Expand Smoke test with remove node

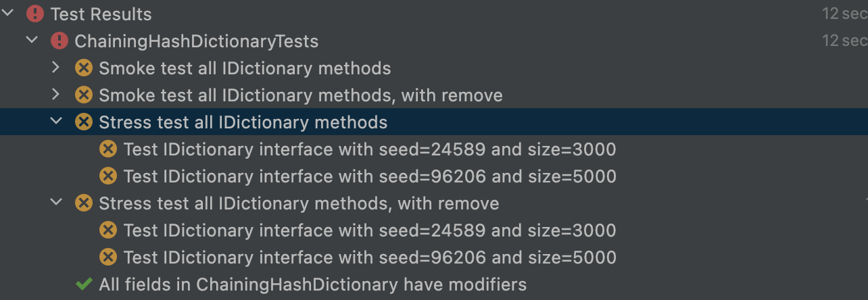pos(56,95)
